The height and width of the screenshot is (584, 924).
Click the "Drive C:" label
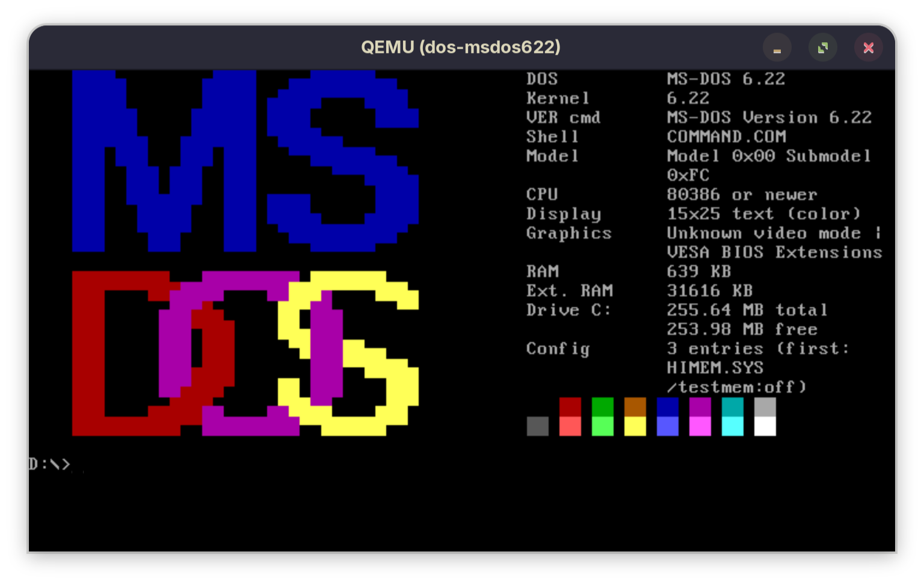pos(568,310)
